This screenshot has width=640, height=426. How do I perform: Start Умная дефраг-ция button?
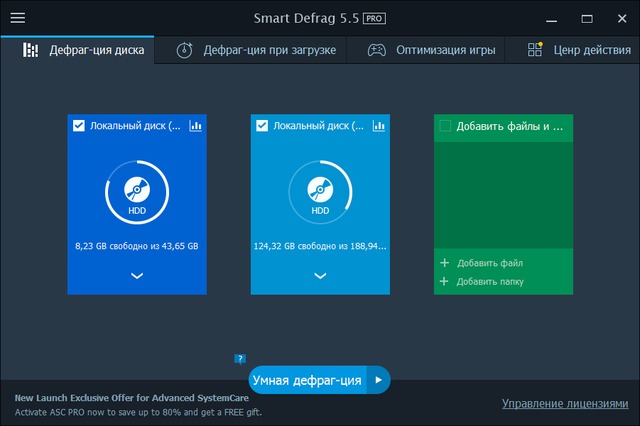307,380
